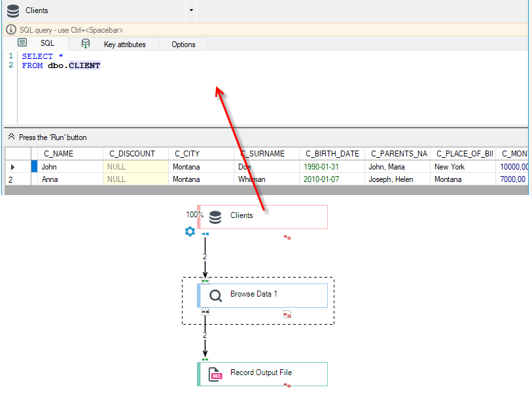Select the C_SURNAME column header
532x398 pixels.
click(266, 154)
